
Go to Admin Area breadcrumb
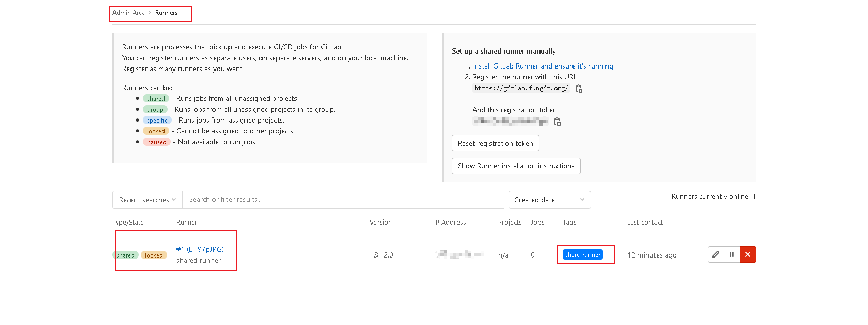click(128, 13)
